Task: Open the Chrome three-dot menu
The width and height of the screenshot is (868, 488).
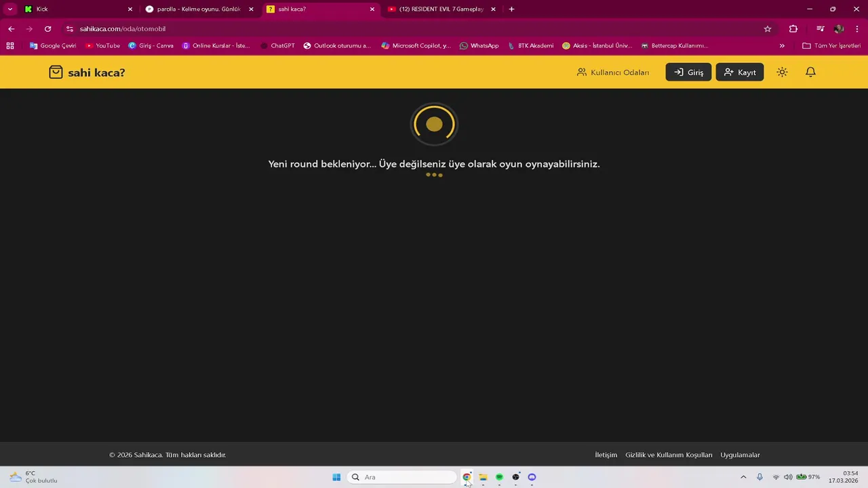Action: (857, 29)
